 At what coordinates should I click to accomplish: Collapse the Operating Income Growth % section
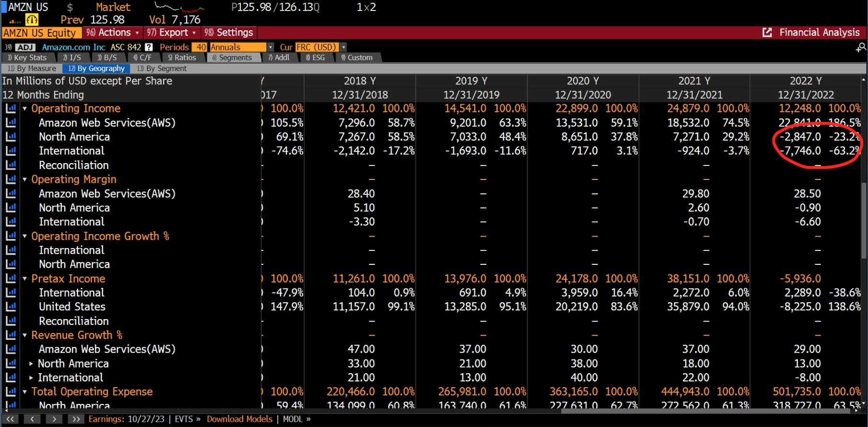click(x=24, y=237)
